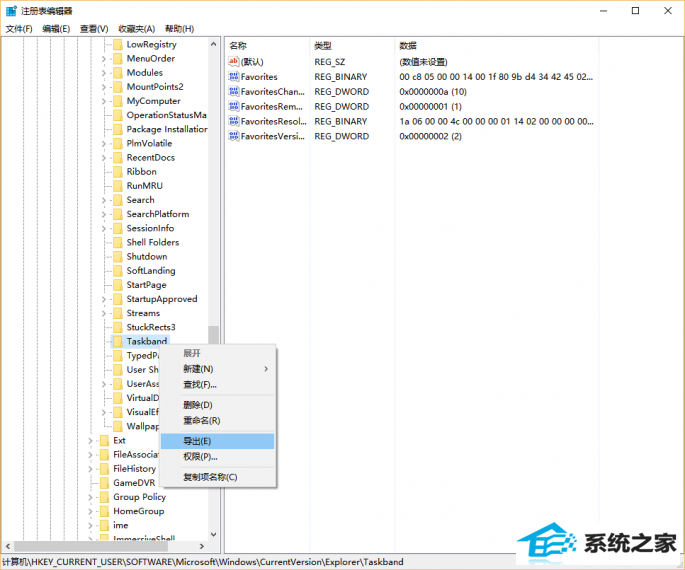Click the Ribbon folder icon
Screen dimensions: 685x570
point(118,172)
